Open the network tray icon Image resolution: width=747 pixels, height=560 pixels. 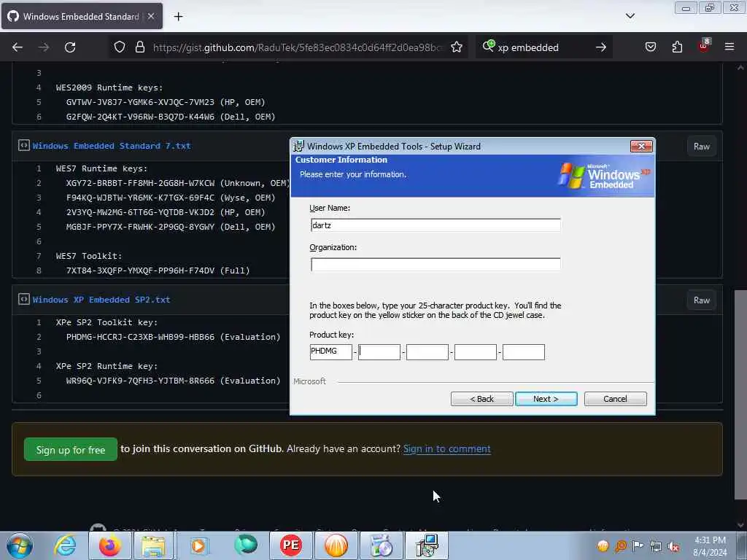[656, 546]
